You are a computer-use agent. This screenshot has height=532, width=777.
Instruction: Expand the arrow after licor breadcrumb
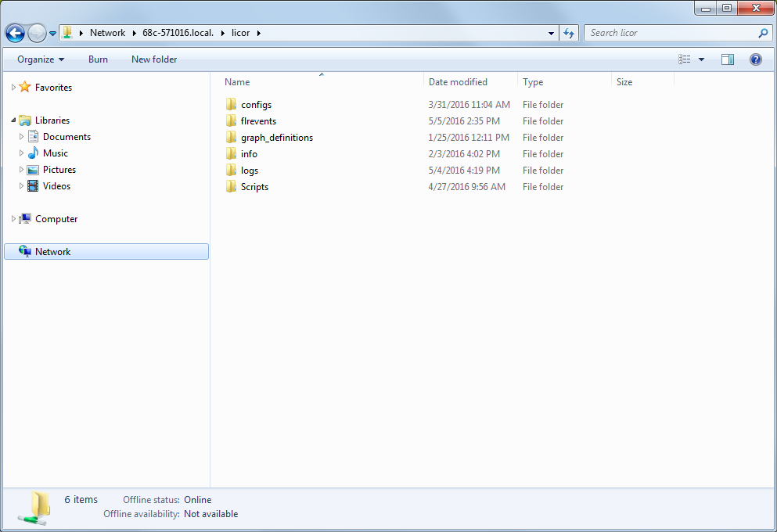tap(259, 33)
